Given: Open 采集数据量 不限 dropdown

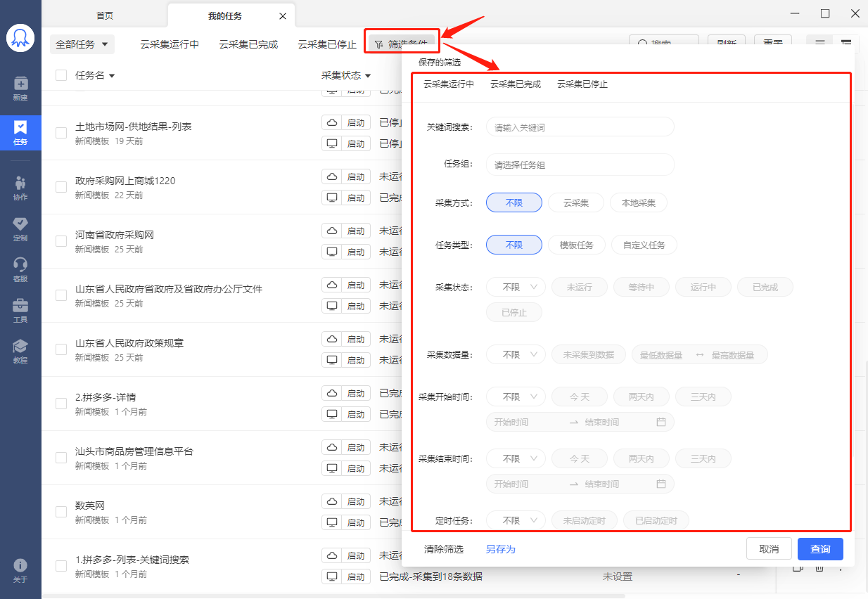Looking at the screenshot, I should 516,355.
